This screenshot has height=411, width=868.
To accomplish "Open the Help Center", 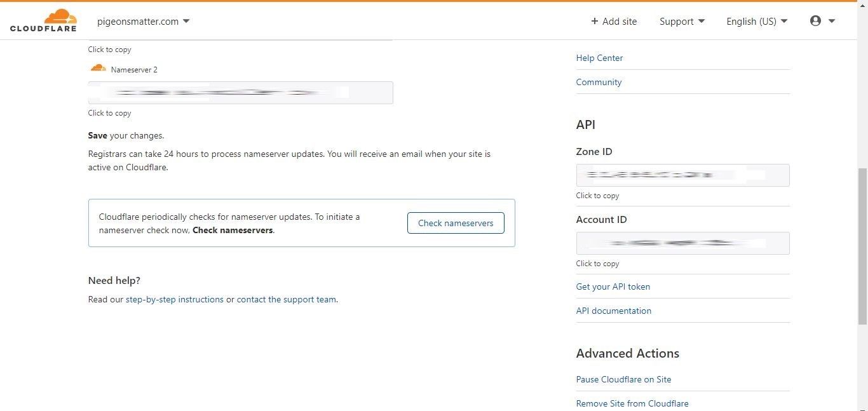I will [x=599, y=58].
